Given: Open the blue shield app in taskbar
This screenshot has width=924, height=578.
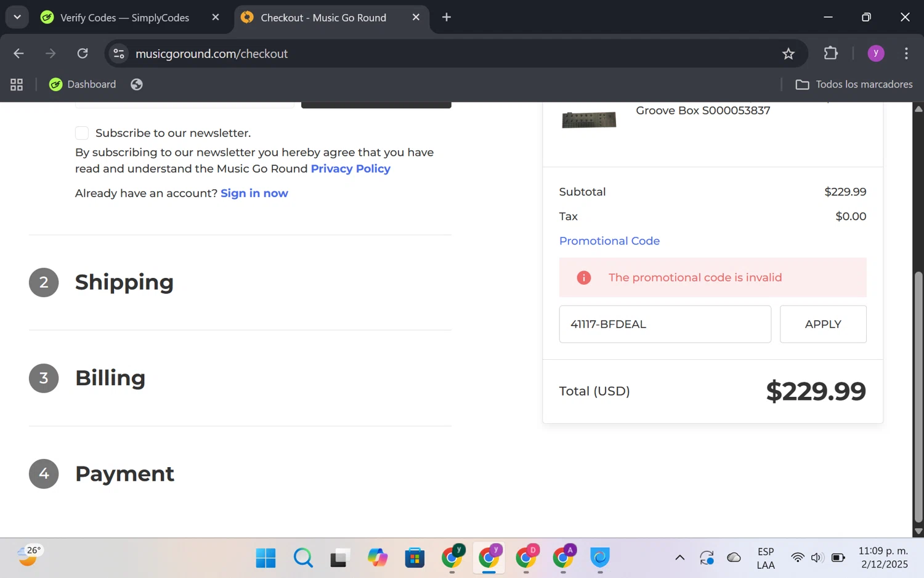Looking at the screenshot, I should (x=600, y=558).
